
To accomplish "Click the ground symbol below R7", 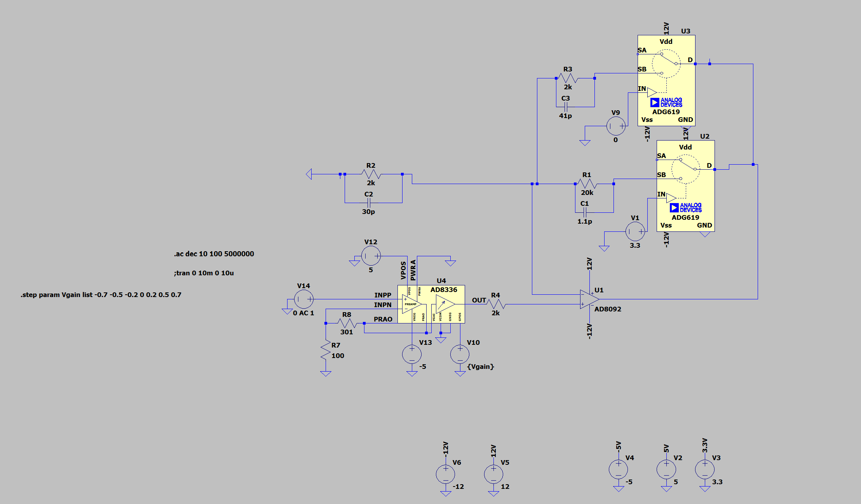I will tap(326, 374).
